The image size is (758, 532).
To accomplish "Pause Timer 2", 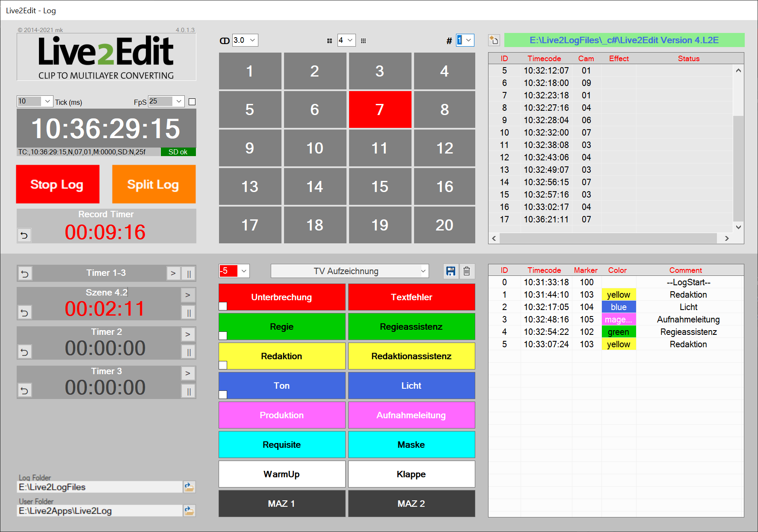I will [x=189, y=352].
